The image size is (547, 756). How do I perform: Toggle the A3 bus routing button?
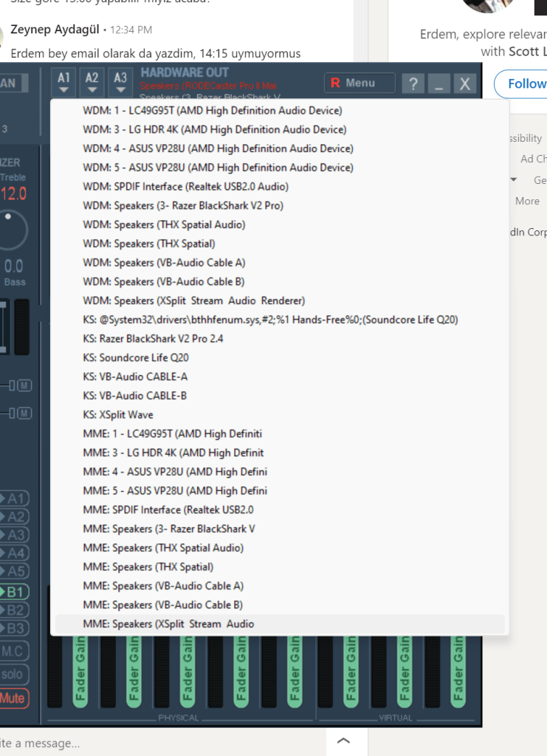15,535
